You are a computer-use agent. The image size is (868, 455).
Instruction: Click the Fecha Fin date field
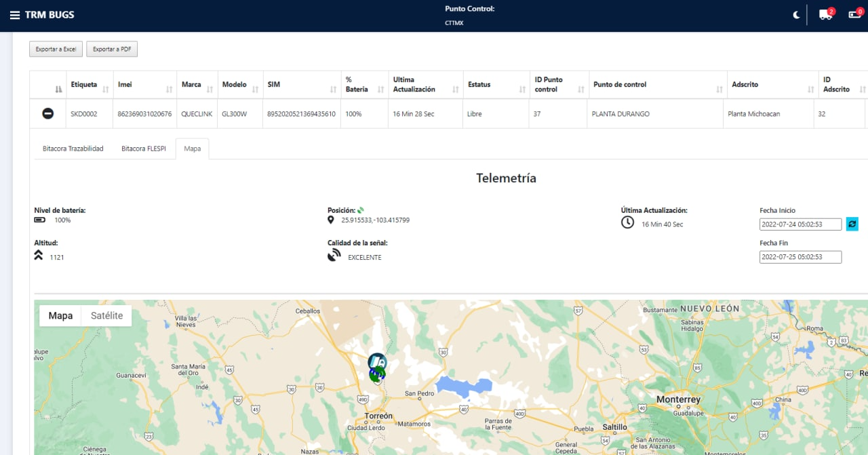800,257
